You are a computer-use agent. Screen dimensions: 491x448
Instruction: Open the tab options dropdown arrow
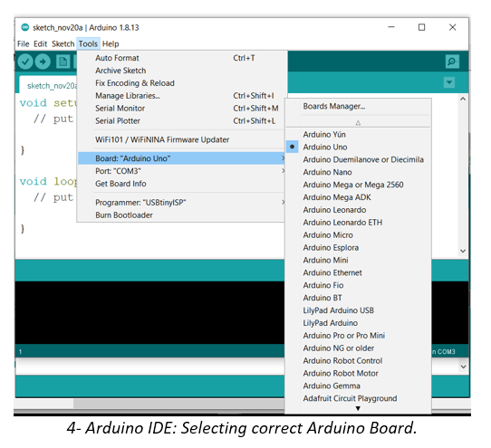449,82
